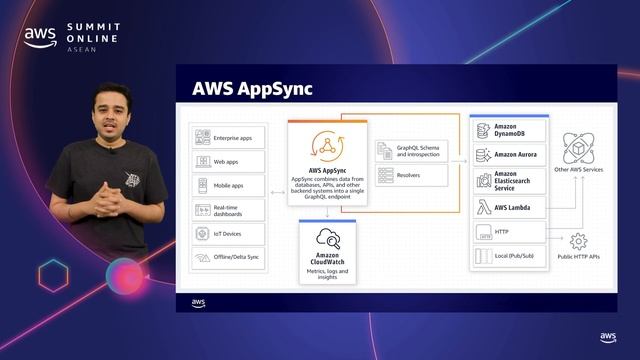Click the 'Public HTTP APIs' caption

[578, 257]
